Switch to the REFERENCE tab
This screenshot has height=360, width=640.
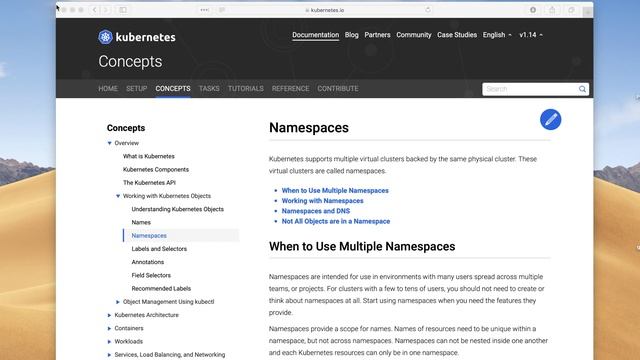point(290,89)
